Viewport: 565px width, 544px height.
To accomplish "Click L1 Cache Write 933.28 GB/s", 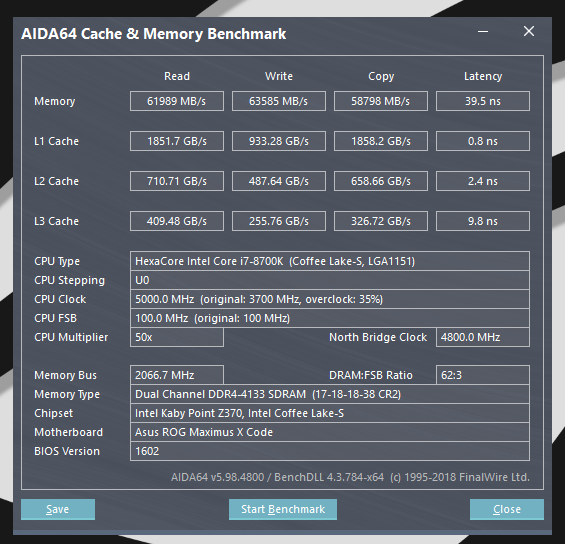I will pyautogui.click(x=279, y=141).
